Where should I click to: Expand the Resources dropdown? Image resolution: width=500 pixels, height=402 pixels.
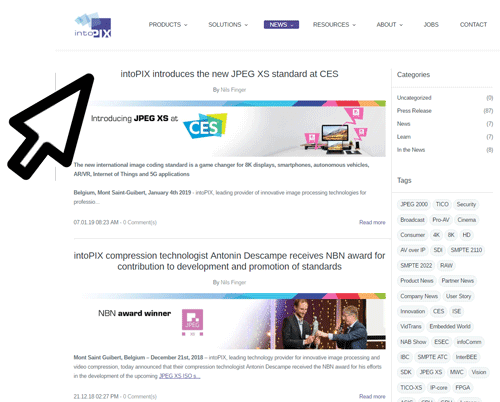point(334,25)
